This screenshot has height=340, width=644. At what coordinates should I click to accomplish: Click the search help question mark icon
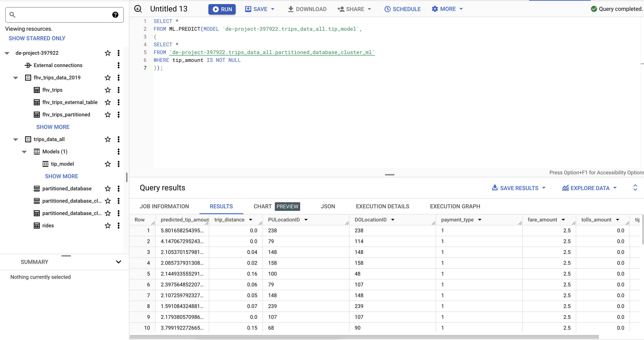[115, 15]
